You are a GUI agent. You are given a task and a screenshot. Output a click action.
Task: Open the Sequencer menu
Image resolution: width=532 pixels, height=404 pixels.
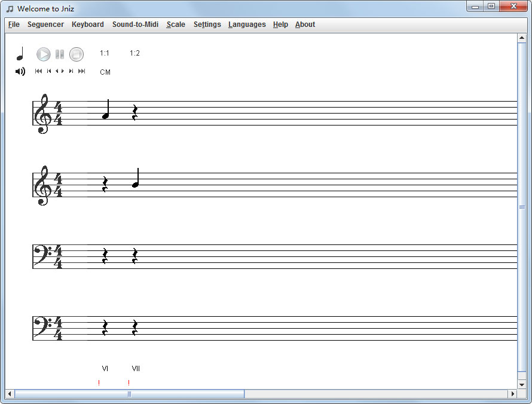(x=45, y=25)
